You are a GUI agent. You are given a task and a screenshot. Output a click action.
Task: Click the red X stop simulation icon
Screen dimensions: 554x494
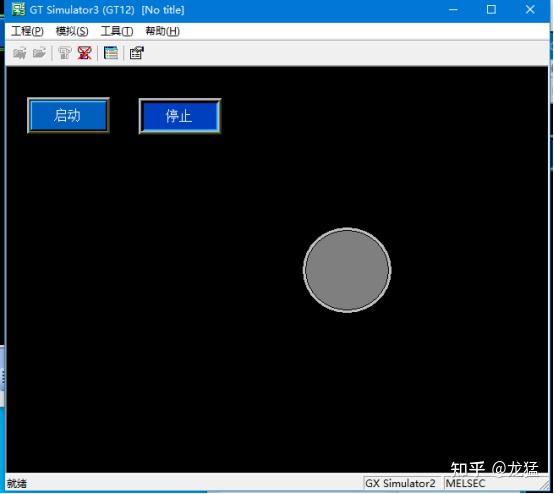point(85,53)
